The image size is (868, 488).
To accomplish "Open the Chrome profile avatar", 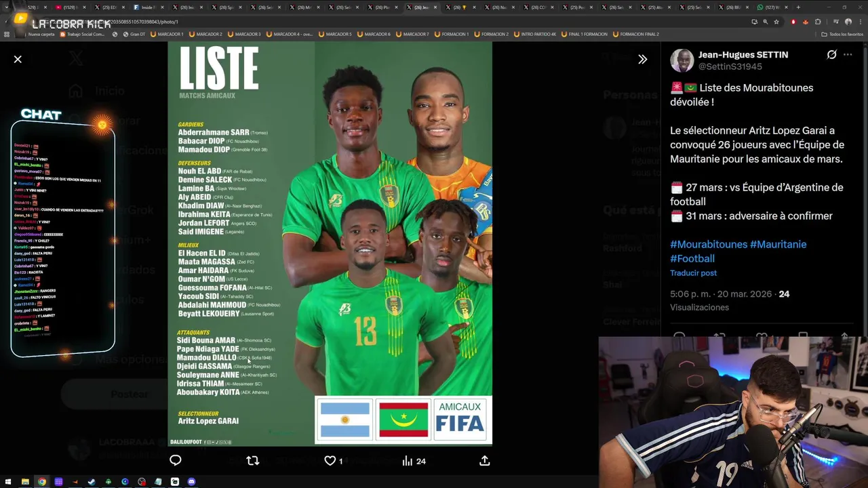I will tap(848, 22).
